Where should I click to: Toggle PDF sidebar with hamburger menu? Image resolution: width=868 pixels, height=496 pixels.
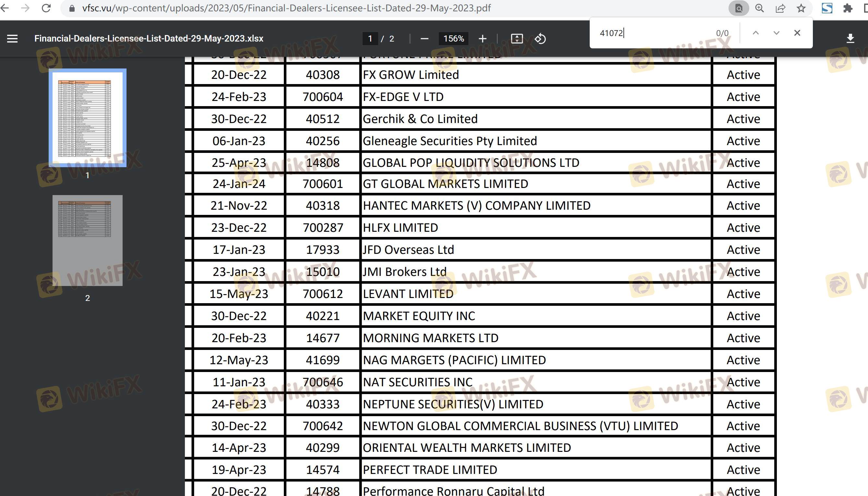12,39
